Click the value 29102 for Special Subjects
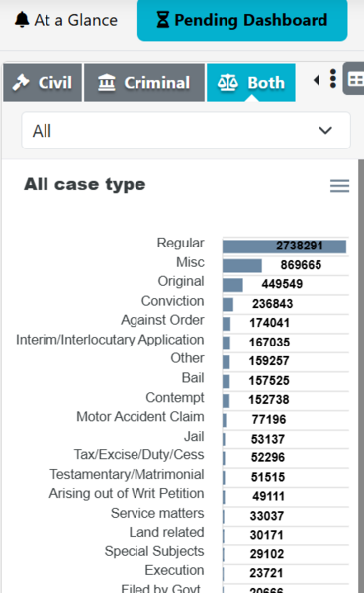This screenshot has height=593, width=364. tap(267, 554)
